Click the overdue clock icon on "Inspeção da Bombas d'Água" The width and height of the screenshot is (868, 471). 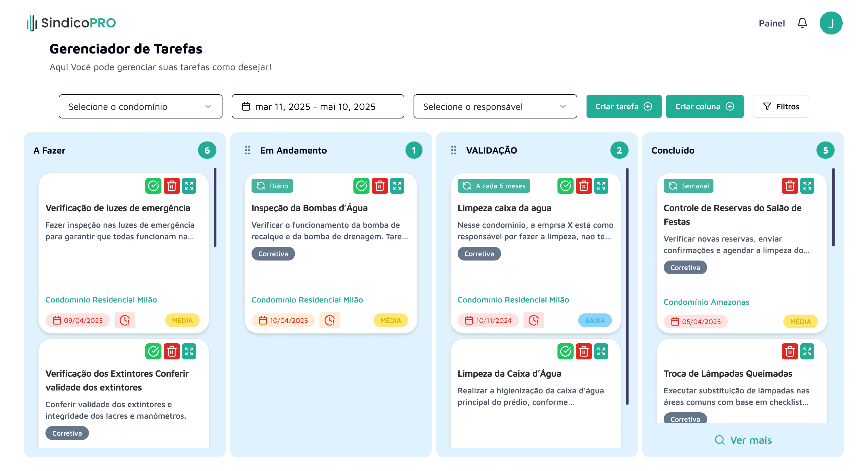(330, 320)
